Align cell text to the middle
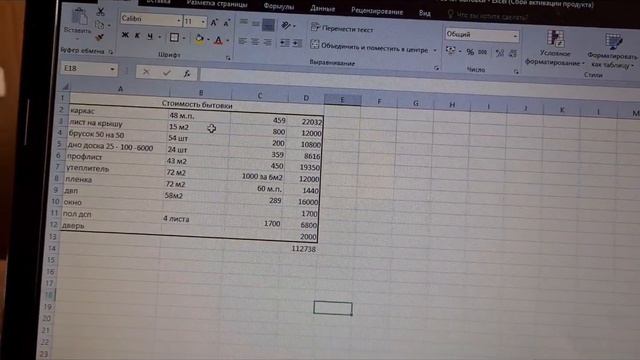Screen dimensions: 640x360 pos(256,24)
